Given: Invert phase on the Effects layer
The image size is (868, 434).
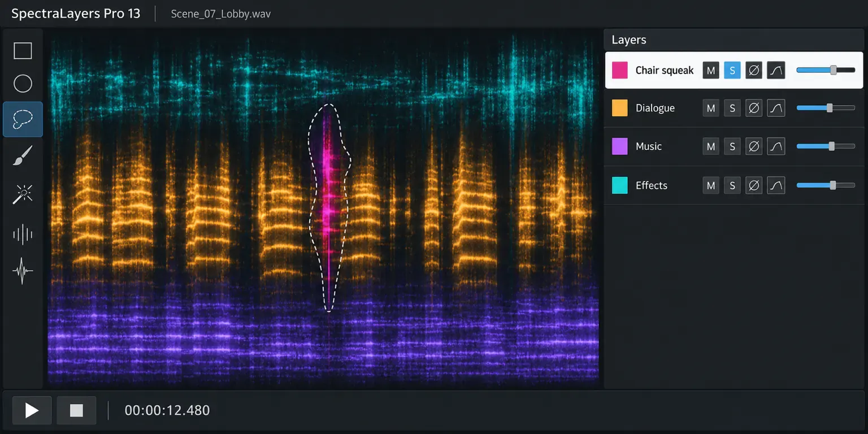Looking at the screenshot, I should coord(754,185).
